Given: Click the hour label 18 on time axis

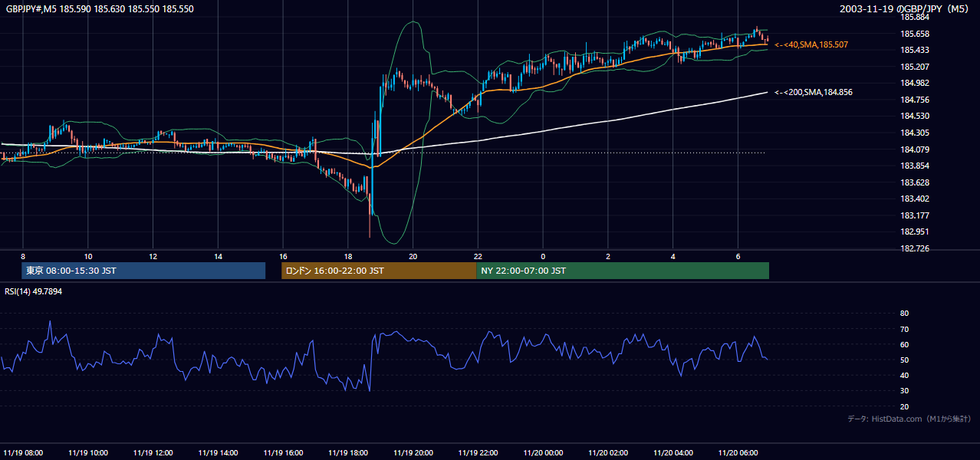Looking at the screenshot, I should point(348,256).
